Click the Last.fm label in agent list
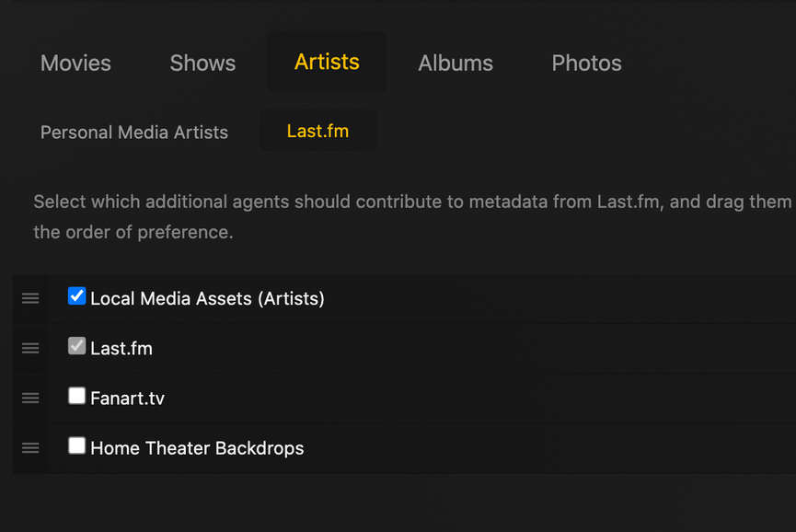This screenshot has height=532, width=796. click(x=121, y=349)
